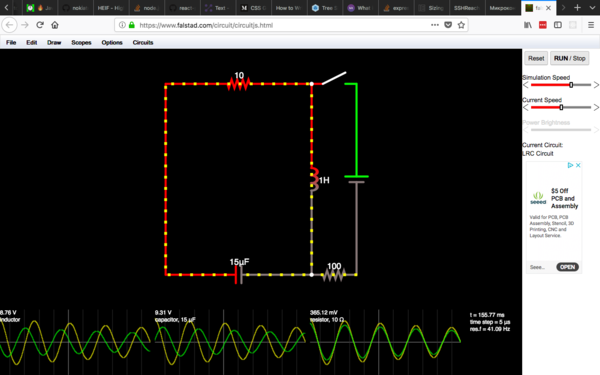The image size is (600, 375).
Task: Switch to the node tab
Action: 146,8
